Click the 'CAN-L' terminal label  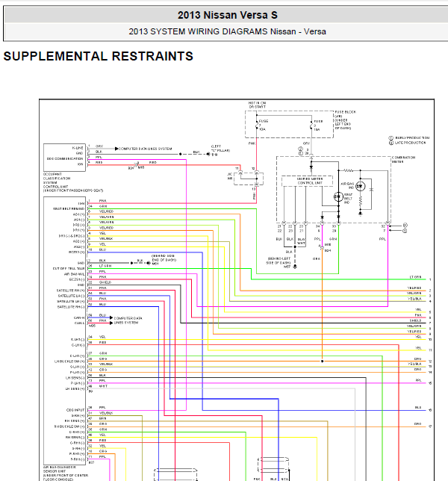tap(79, 323)
